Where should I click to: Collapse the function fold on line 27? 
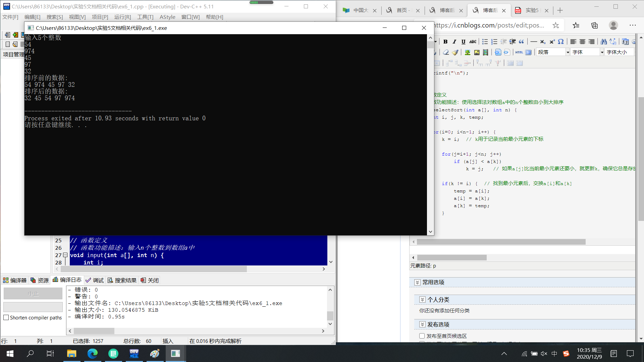(65, 255)
